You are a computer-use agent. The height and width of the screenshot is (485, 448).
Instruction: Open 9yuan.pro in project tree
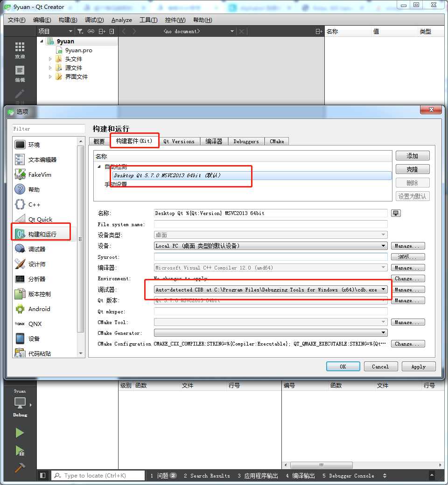(79, 50)
